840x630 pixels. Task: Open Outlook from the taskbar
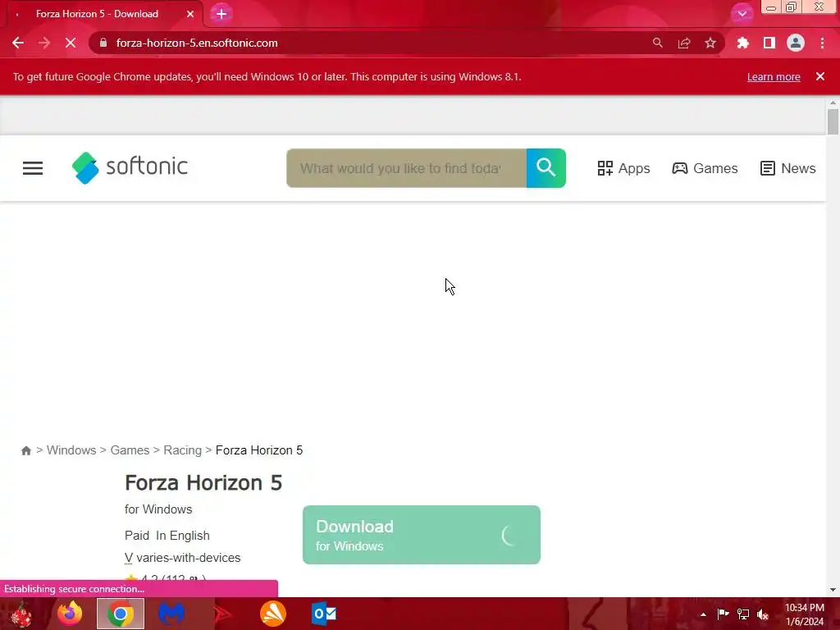[x=324, y=614]
